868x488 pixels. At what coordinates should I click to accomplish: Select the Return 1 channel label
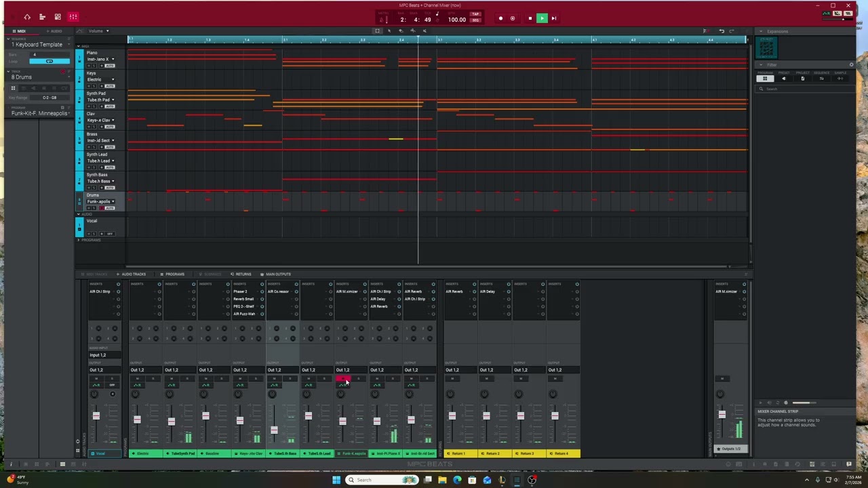pyautogui.click(x=461, y=453)
